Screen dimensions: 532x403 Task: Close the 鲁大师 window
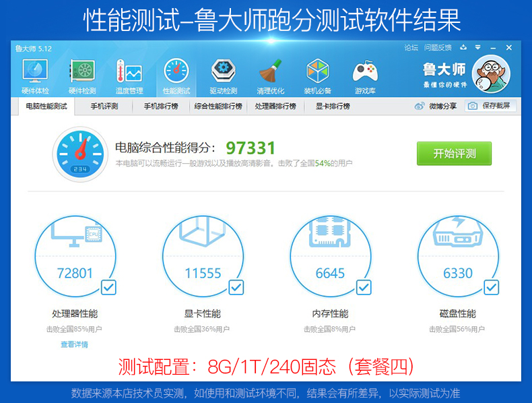[509, 48]
